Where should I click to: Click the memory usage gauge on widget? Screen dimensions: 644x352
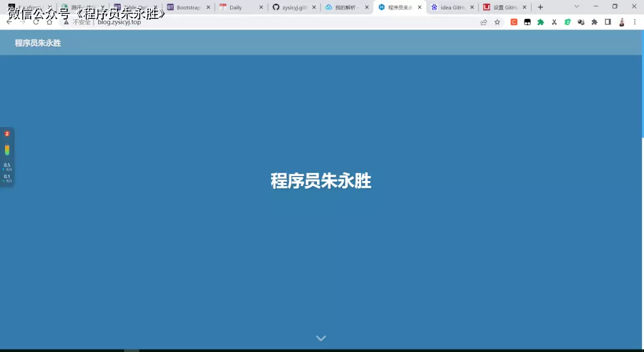tap(7, 150)
